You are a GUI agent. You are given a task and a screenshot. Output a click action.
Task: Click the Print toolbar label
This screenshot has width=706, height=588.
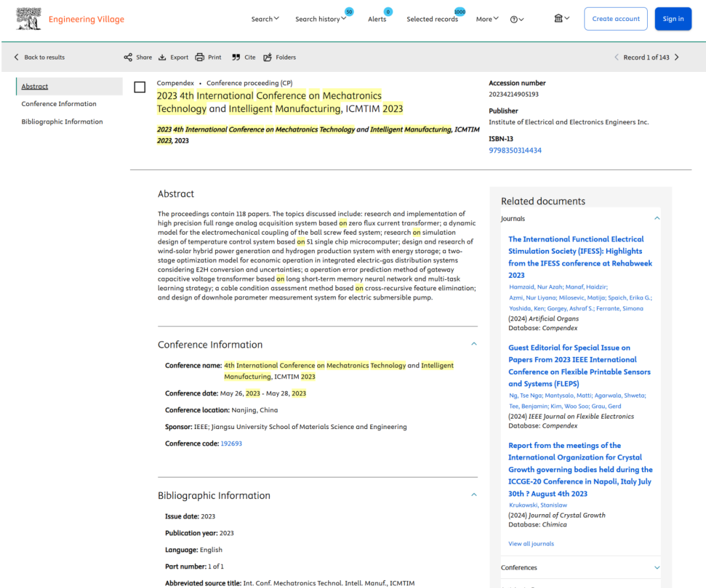point(215,57)
